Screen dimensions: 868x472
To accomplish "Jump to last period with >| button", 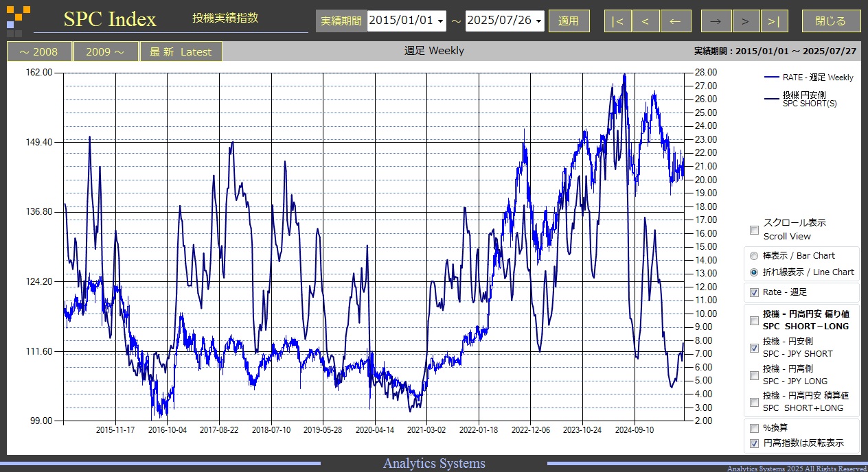I will 774,21.
